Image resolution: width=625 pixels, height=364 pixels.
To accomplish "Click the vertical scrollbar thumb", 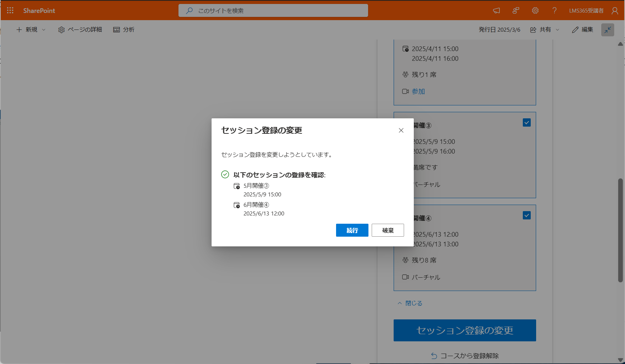I will (x=620, y=230).
